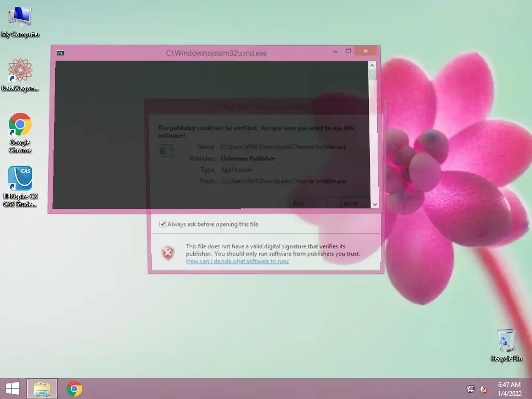Screen dimensions: 532x399
Task: Open Google Chrome desktop shortcut
Action: click(x=20, y=133)
